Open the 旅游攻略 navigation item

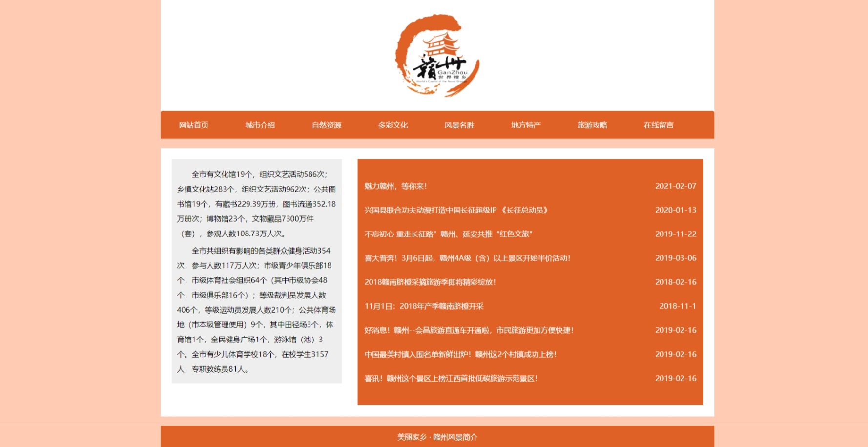[592, 125]
